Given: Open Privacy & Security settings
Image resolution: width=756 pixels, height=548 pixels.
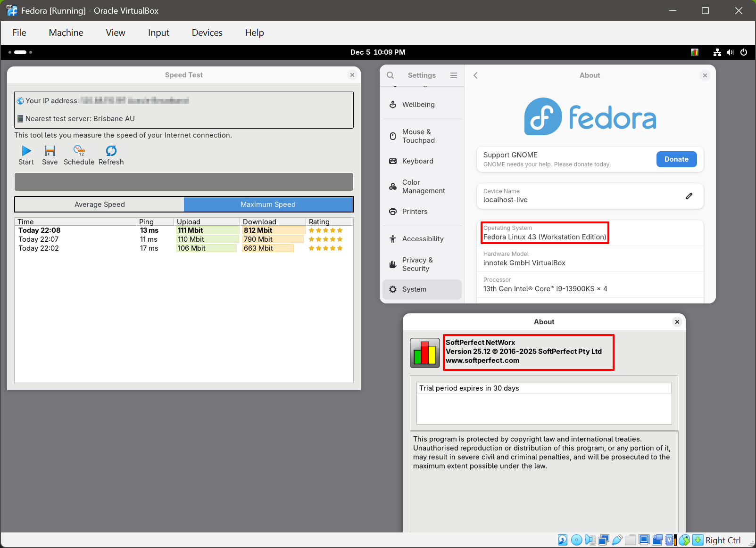Looking at the screenshot, I should pyautogui.click(x=422, y=264).
